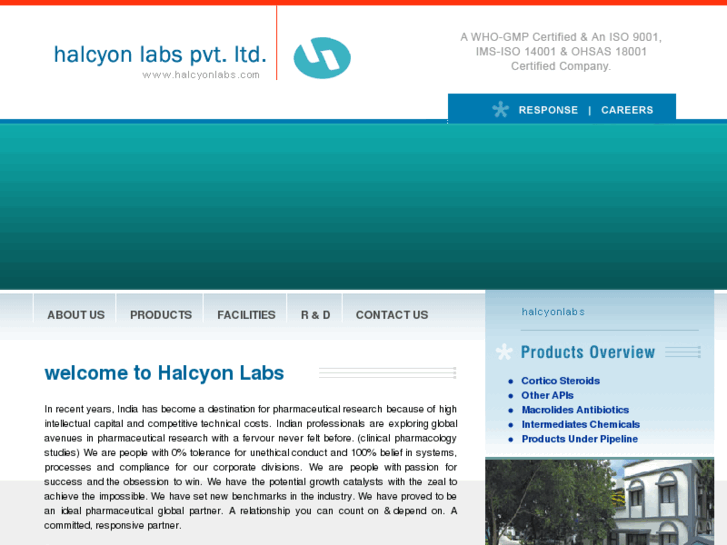Click the WHO-GMP certified company text
727x545 pixels.
tap(561, 51)
